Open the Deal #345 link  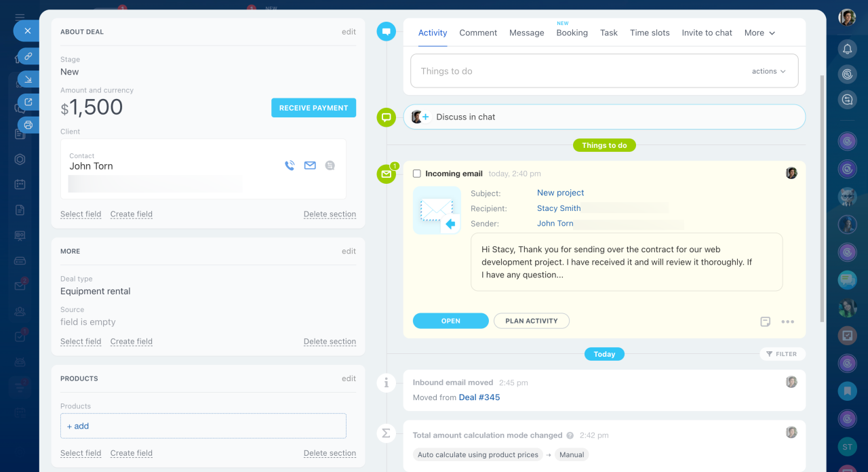(479, 397)
